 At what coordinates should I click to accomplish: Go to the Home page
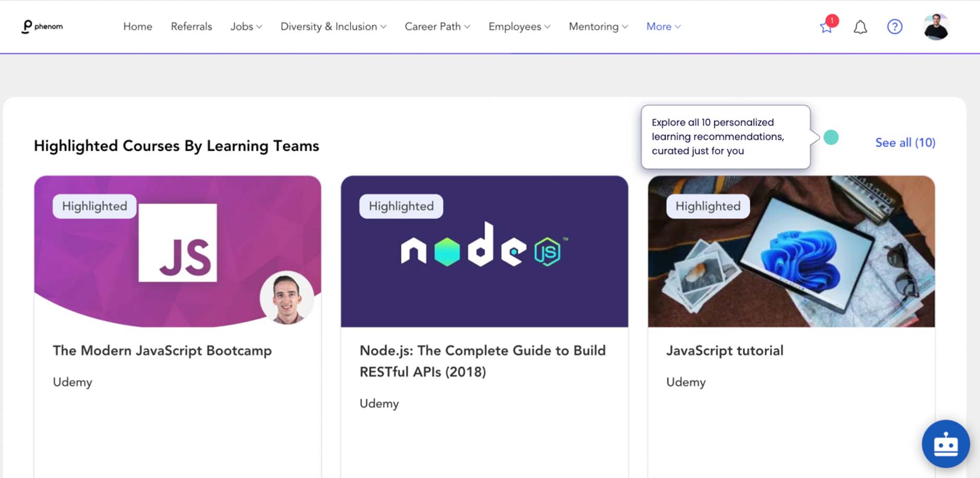(x=138, y=27)
